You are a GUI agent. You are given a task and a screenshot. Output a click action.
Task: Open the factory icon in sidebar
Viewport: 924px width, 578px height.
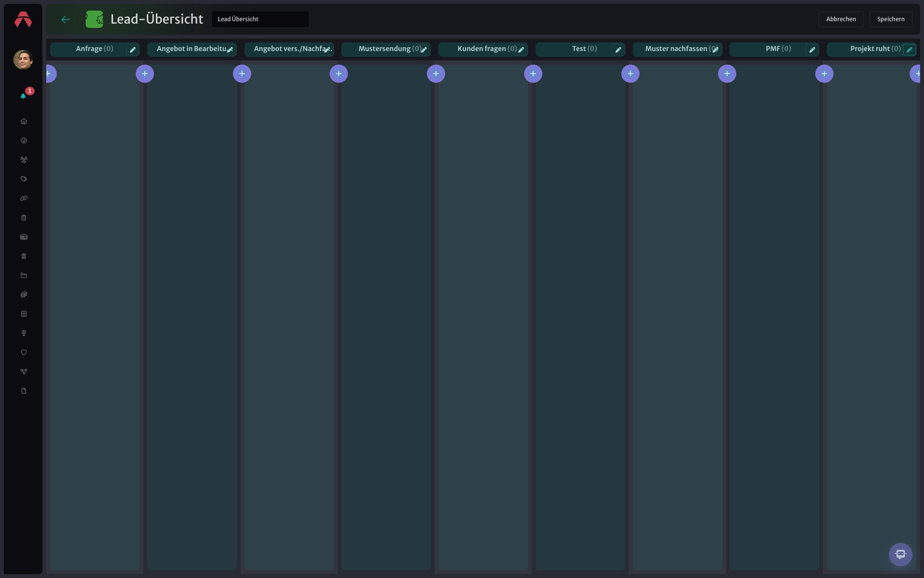pyautogui.click(x=24, y=276)
